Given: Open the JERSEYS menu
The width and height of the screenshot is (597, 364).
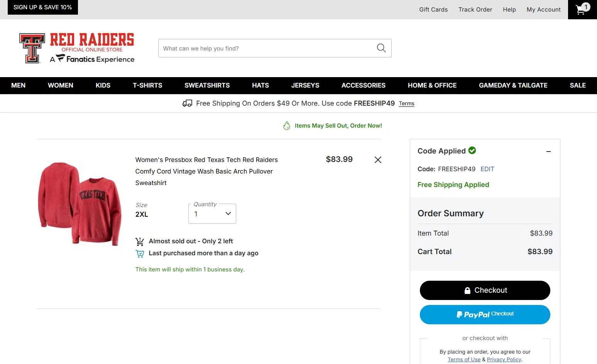Looking at the screenshot, I should tap(305, 85).
